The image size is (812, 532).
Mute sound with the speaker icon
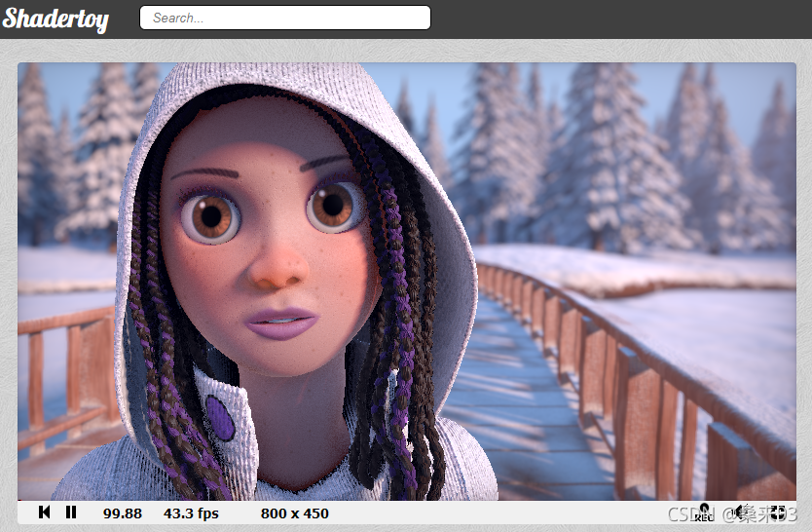[742, 512]
